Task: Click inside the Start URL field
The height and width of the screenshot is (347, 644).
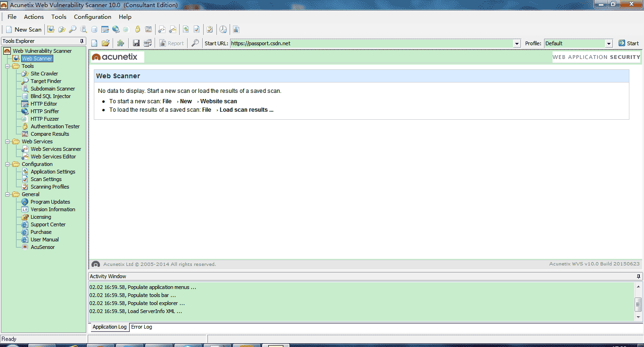Action: tap(372, 43)
